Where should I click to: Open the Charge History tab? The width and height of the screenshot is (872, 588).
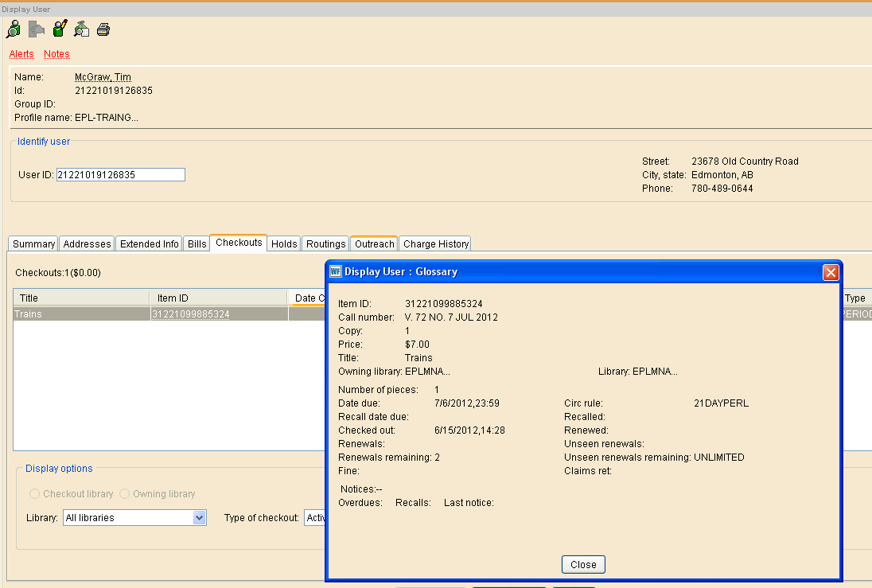(x=436, y=243)
